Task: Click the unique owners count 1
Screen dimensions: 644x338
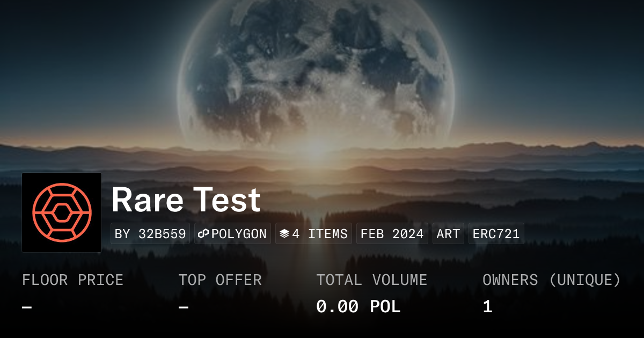Action: click(487, 307)
